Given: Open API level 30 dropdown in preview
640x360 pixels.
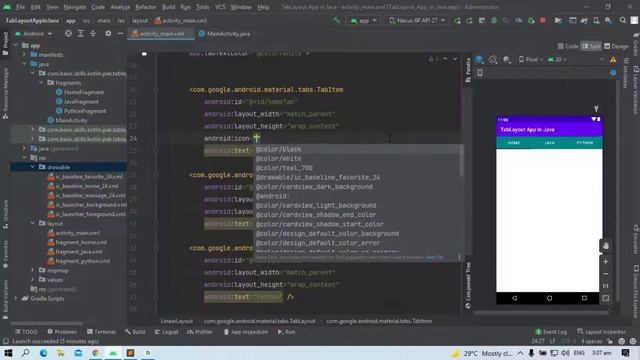Looking at the screenshot, I should coord(557,60).
